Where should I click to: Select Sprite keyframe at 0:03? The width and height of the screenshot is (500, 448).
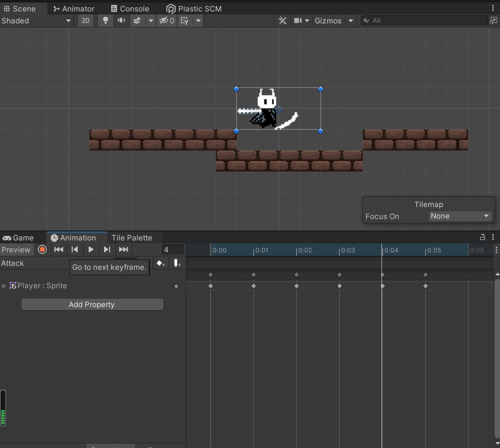click(x=340, y=286)
